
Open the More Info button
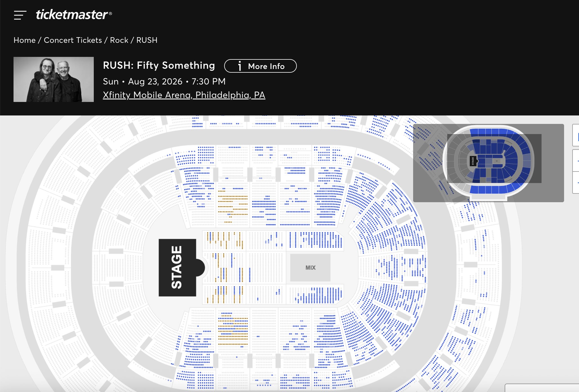(260, 66)
